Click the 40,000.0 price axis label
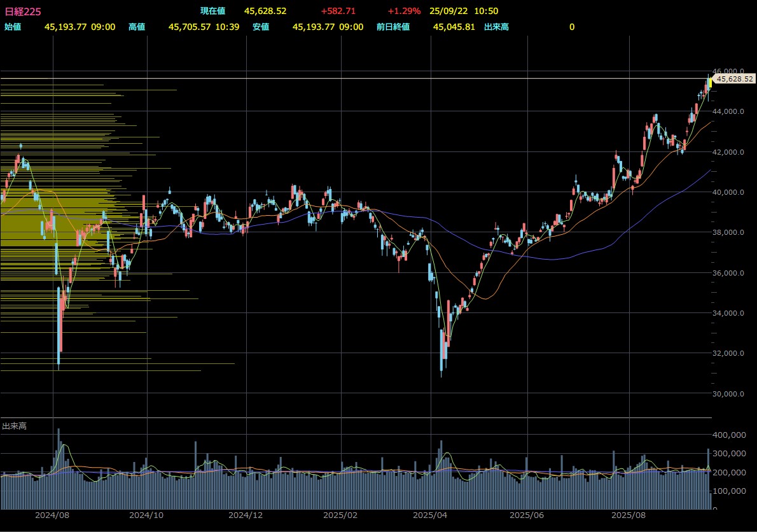Image resolution: width=757 pixels, height=532 pixels. pyautogui.click(x=728, y=192)
